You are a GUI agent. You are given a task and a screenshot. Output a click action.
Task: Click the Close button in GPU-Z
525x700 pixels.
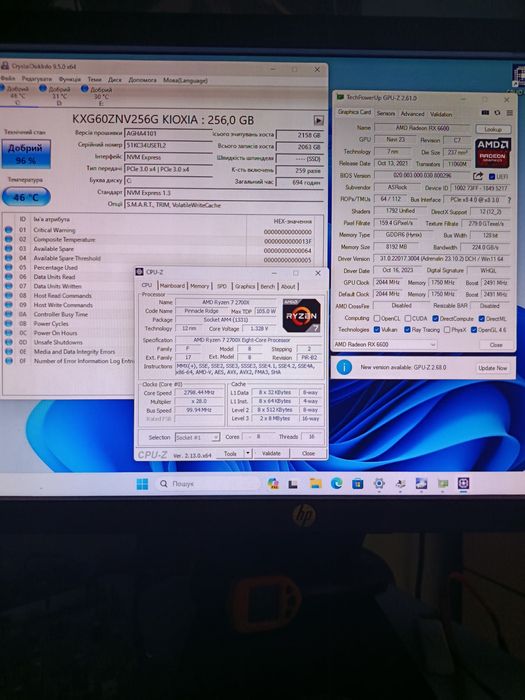[x=496, y=345]
